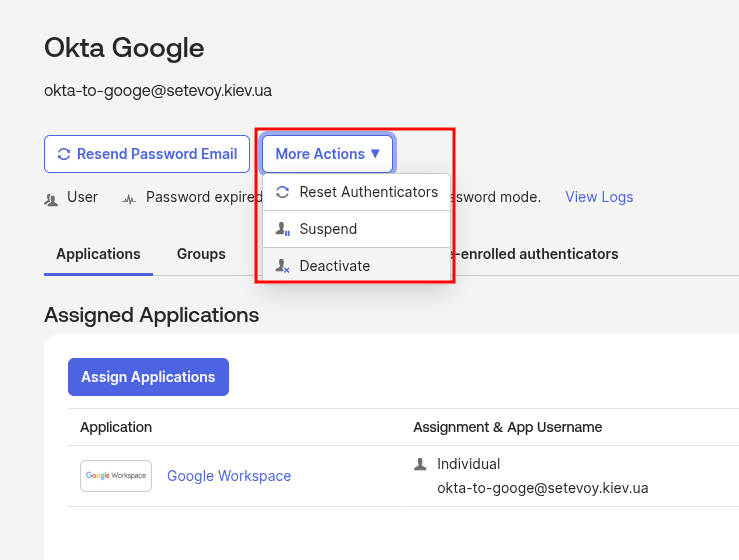Click the pulse icon beside Password expired

(x=129, y=198)
